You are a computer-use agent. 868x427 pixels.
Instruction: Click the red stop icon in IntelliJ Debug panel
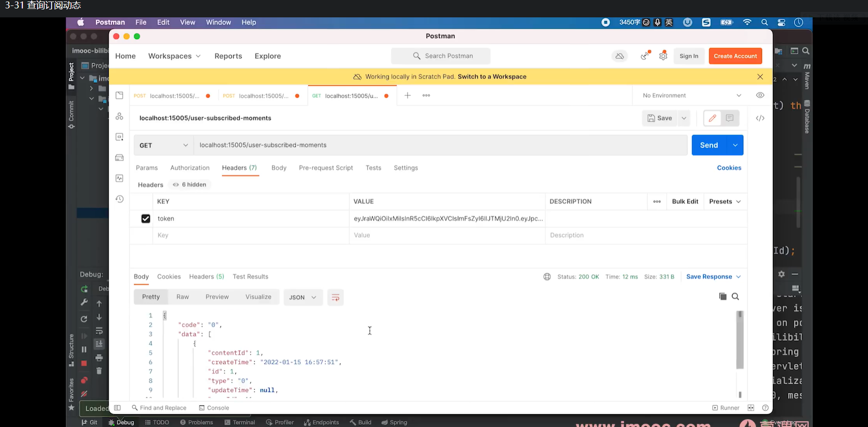pyautogui.click(x=84, y=364)
